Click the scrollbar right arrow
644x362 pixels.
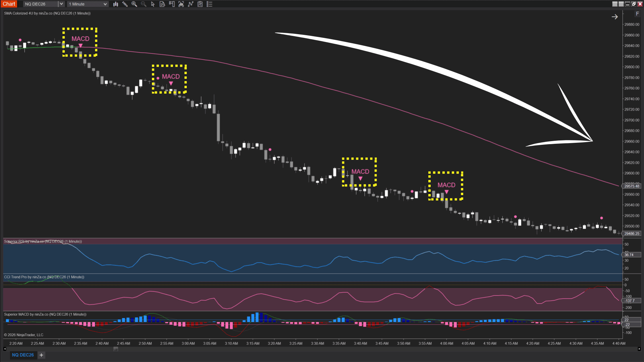[639, 349]
